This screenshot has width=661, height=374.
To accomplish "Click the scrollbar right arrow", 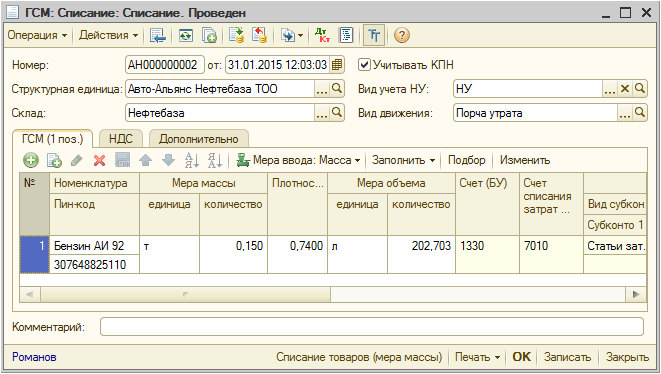I will pos(636,294).
